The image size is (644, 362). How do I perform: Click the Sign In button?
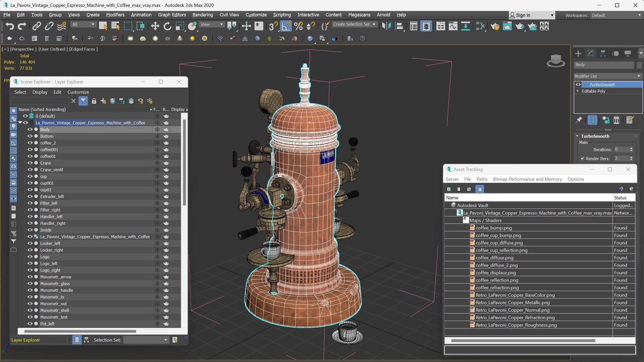[523, 15]
